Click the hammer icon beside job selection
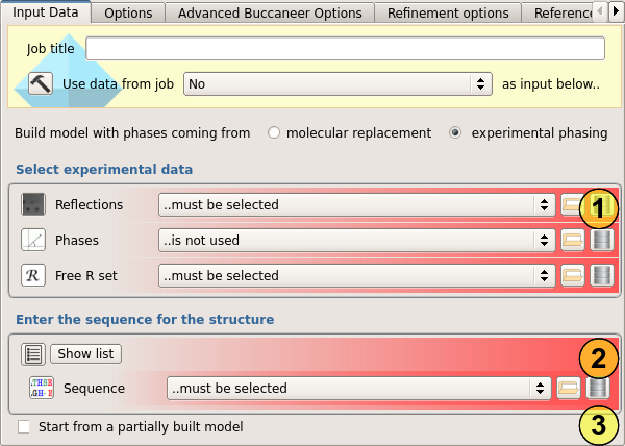The height and width of the screenshot is (446, 625). tap(41, 84)
